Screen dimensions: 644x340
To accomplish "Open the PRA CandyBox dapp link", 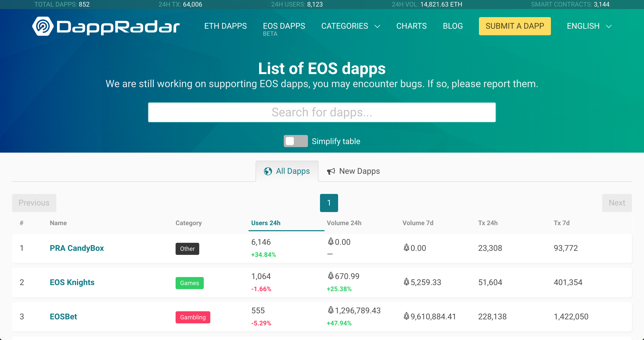I will tap(77, 248).
